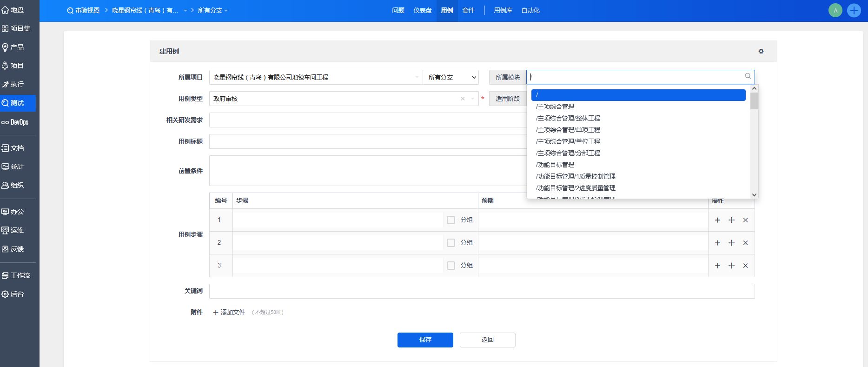Click the 添加文件 attachment link
Viewport: 868px width, 367px height.
229,312
